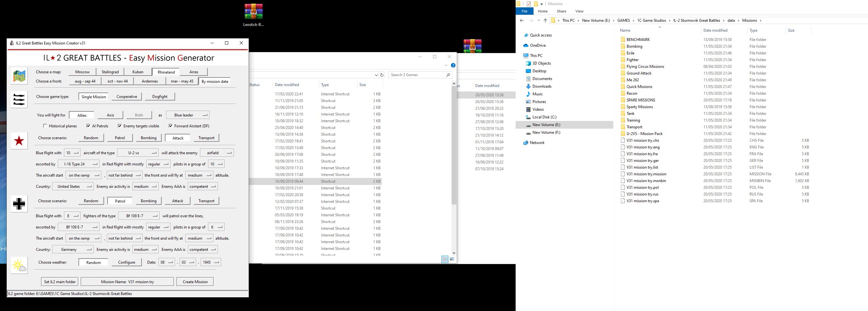Select the Moscow map tab
868x311 pixels.
[x=82, y=72]
